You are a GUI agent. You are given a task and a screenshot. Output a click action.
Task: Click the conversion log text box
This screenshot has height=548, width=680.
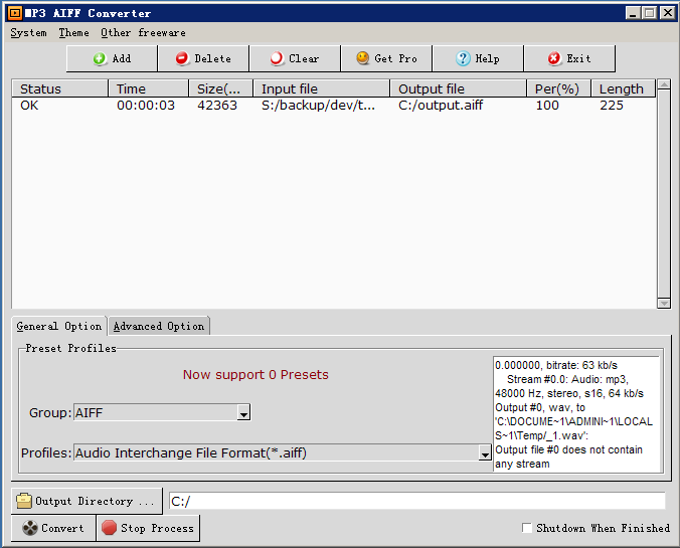pos(577,414)
